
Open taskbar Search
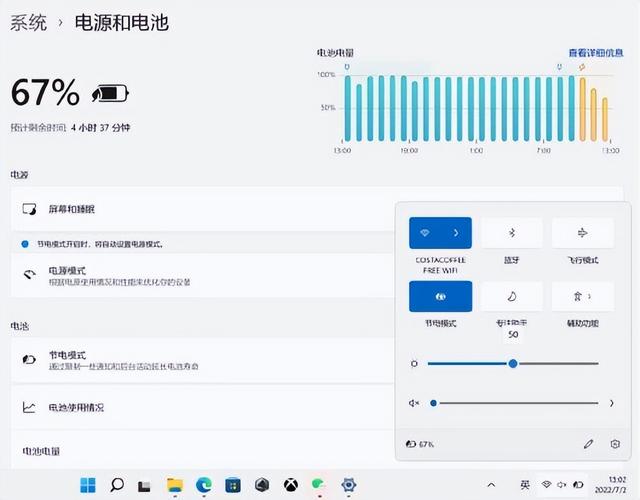tap(117, 485)
